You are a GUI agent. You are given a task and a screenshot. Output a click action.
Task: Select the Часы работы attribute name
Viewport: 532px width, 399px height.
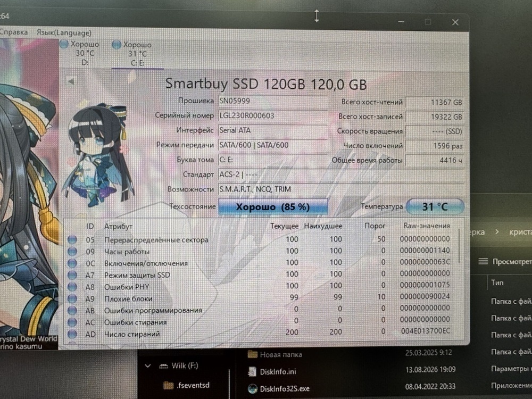(x=127, y=252)
